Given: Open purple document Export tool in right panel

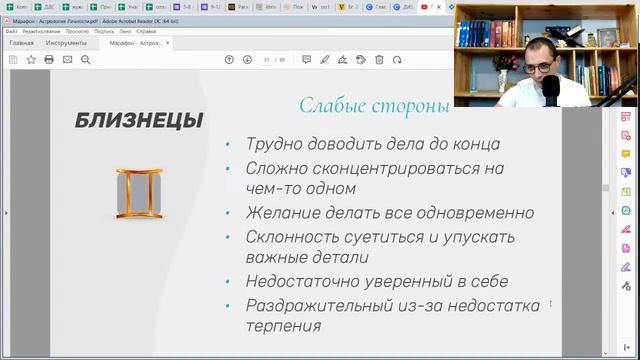Looking at the screenshot, I should click(626, 248).
